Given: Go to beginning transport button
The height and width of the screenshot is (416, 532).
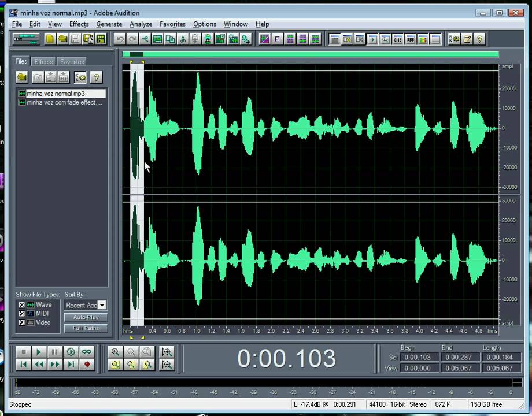Looking at the screenshot, I should 23,365.
